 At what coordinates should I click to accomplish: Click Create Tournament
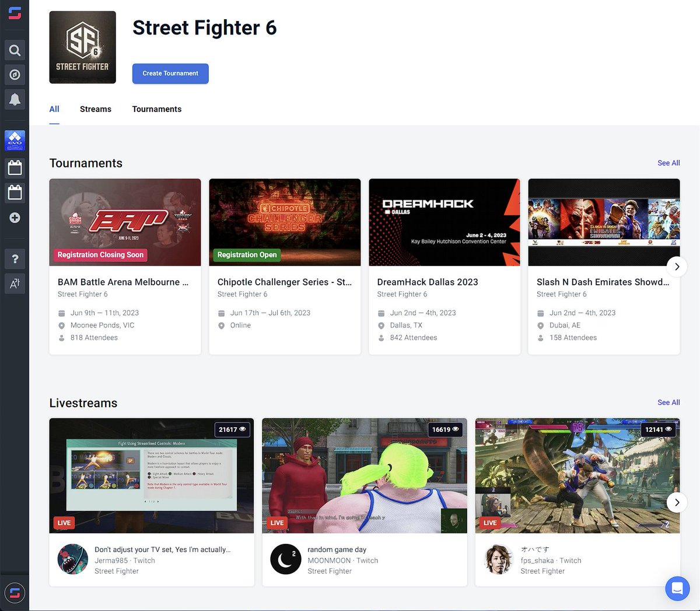(x=170, y=74)
